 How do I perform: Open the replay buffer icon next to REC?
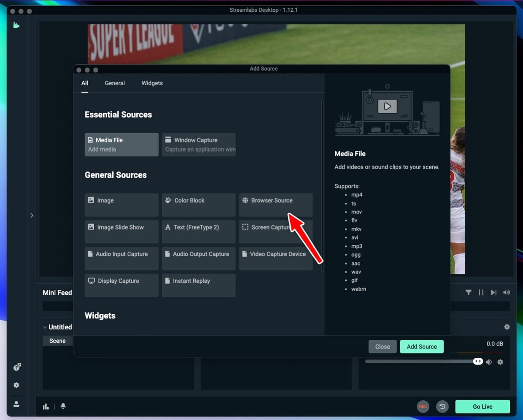point(442,406)
